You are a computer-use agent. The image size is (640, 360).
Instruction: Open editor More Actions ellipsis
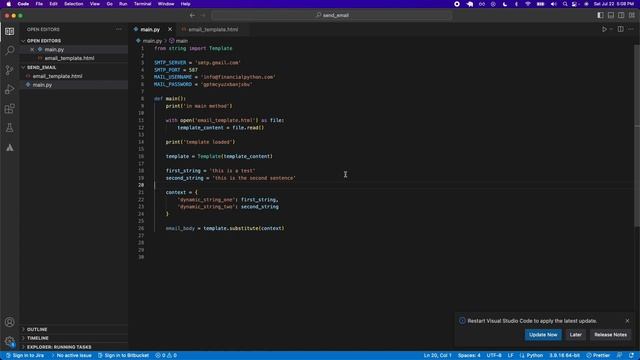click(x=631, y=29)
